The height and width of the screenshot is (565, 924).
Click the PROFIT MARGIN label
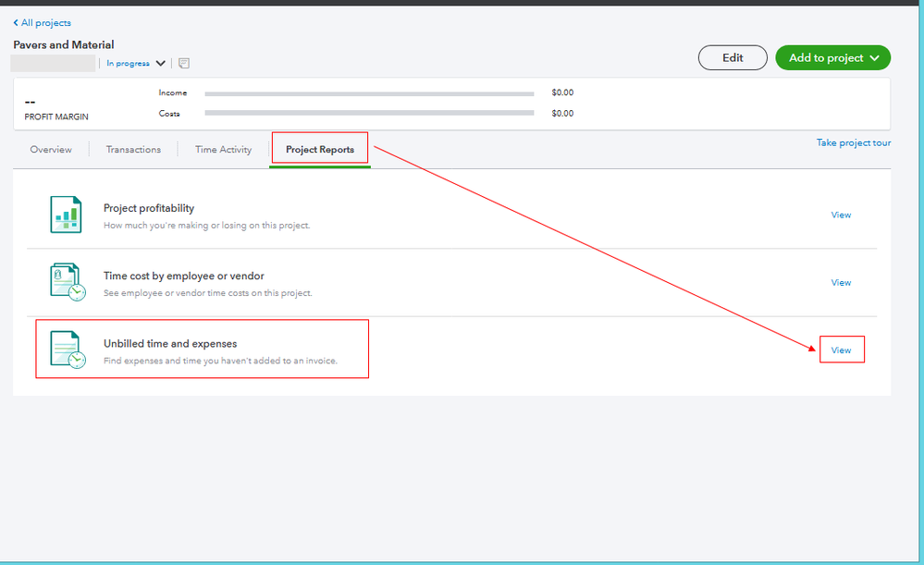(x=56, y=117)
